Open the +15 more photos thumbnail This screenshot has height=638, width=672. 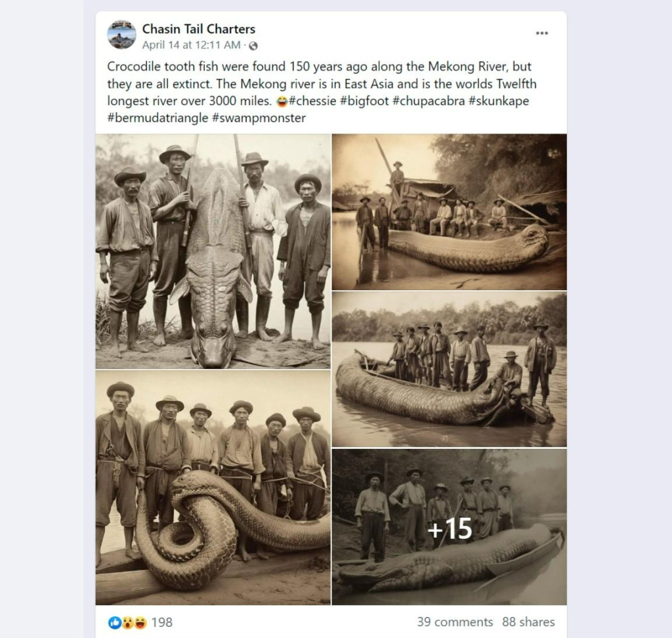point(449,527)
